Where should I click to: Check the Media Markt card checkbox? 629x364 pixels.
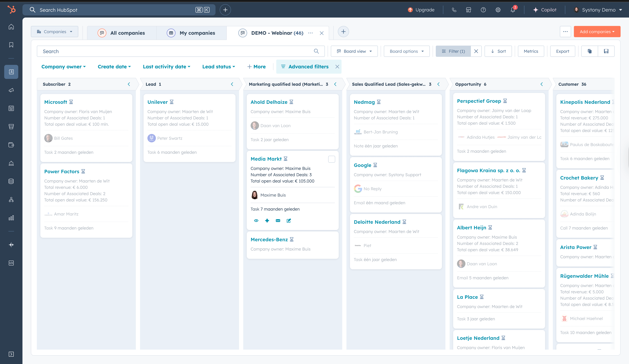332,159
